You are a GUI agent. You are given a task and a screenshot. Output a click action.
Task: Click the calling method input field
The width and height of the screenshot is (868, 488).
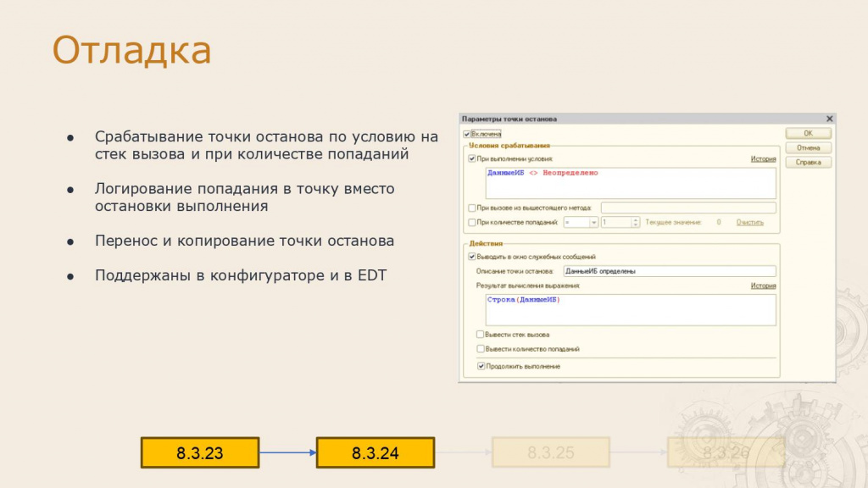pyautogui.click(x=688, y=208)
